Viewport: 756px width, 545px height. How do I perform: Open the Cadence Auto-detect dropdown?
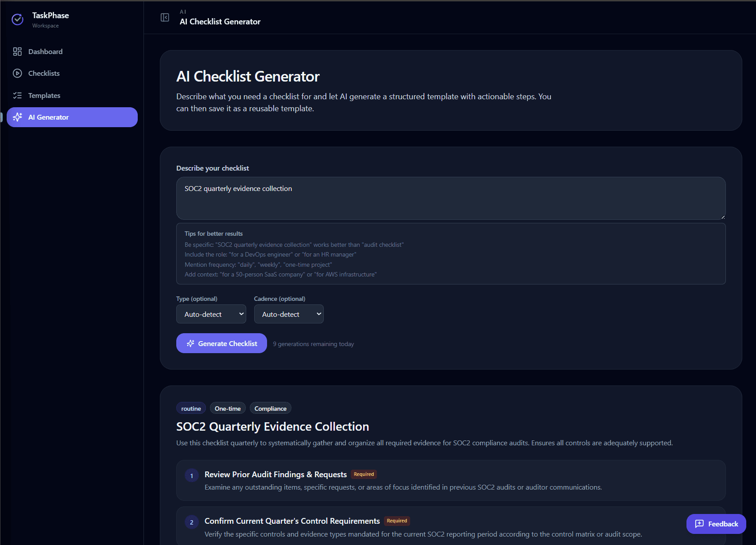click(x=289, y=314)
